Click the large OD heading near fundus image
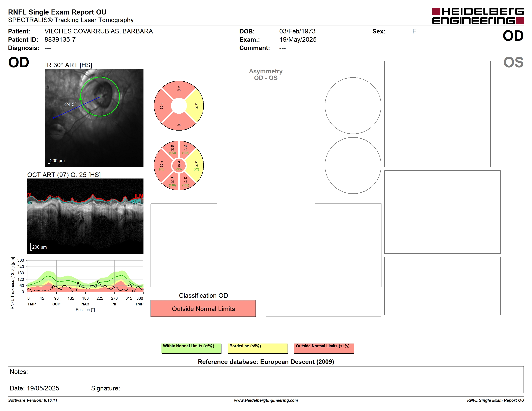This screenshot has height=411, width=532. click(19, 62)
